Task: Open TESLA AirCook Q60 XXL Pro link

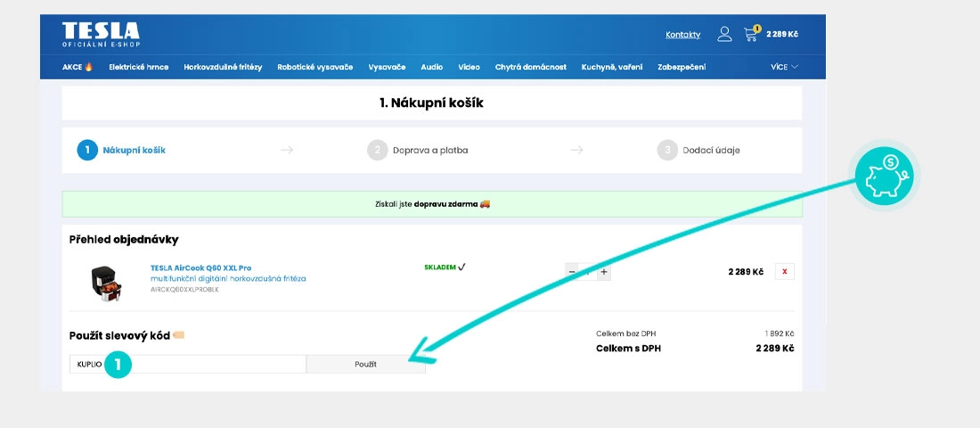Action: click(x=200, y=267)
